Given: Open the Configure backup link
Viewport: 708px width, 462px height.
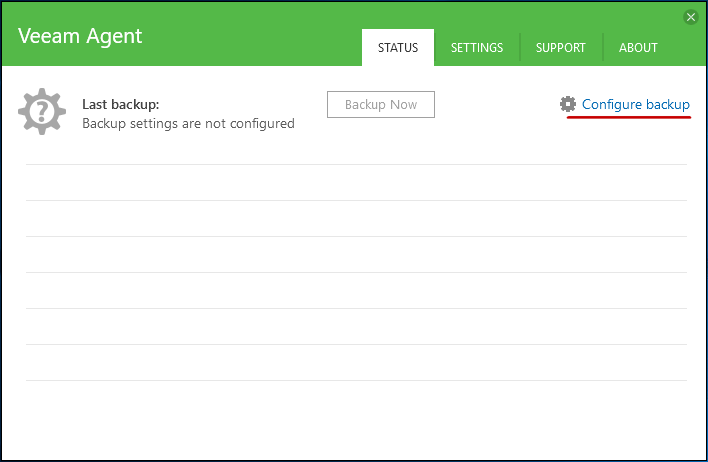Looking at the screenshot, I should [635, 104].
